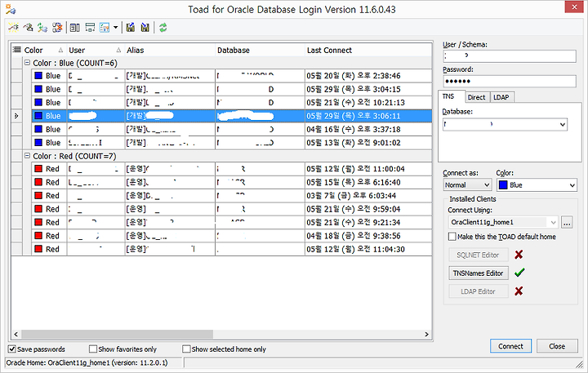Image resolution: width=588 pixels, height=373 pixels.
Task: Open the Connect as Normal dropdown
Action: click(x=487, y=184)
